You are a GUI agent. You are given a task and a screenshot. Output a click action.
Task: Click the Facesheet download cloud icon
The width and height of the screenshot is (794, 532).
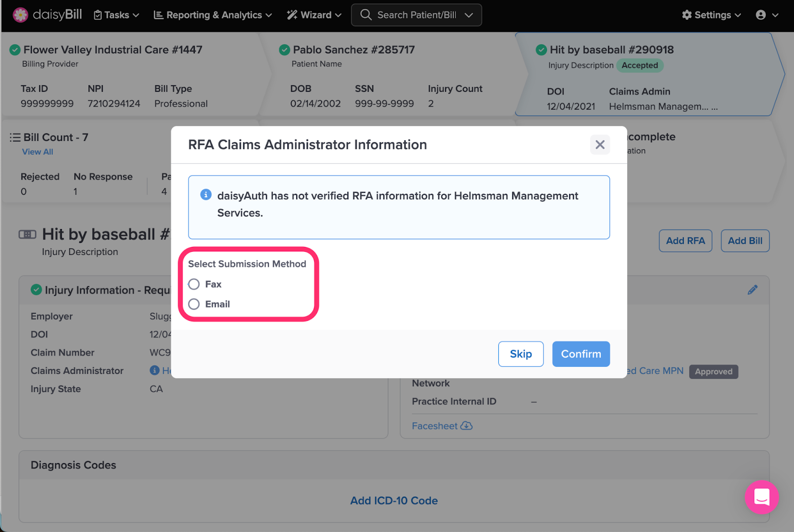466,426
